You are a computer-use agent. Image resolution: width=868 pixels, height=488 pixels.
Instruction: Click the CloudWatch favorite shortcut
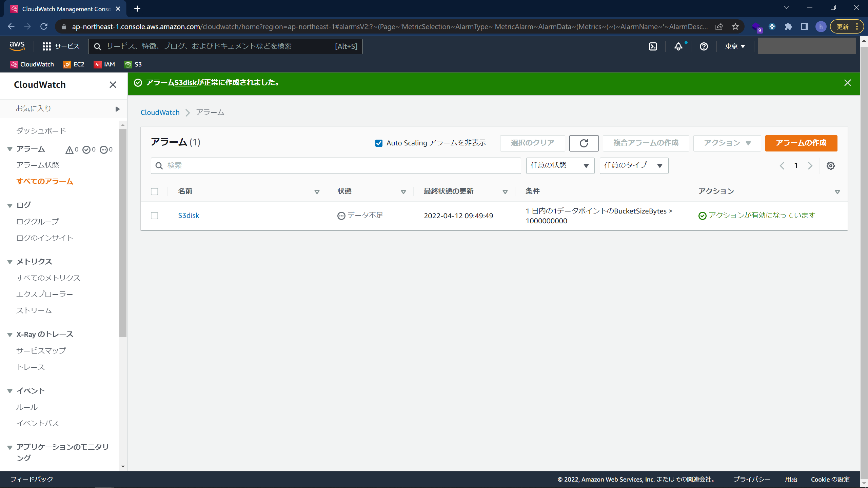point(32,64)
